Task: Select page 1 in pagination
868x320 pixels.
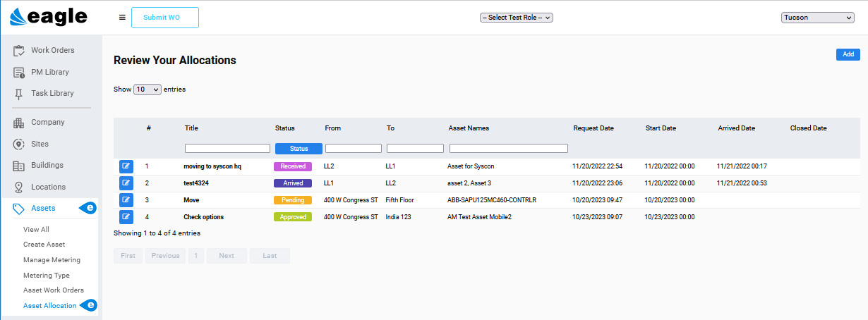Action: point(196,256)
